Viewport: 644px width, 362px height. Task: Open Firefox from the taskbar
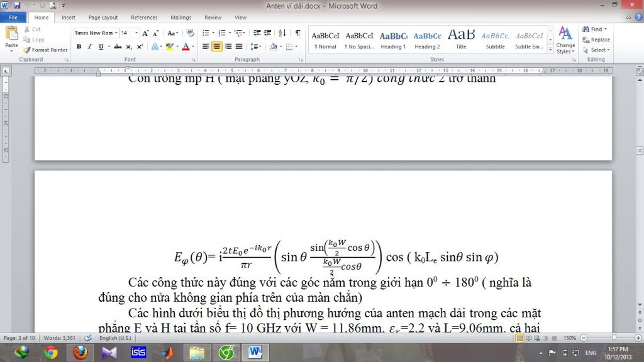80,352
